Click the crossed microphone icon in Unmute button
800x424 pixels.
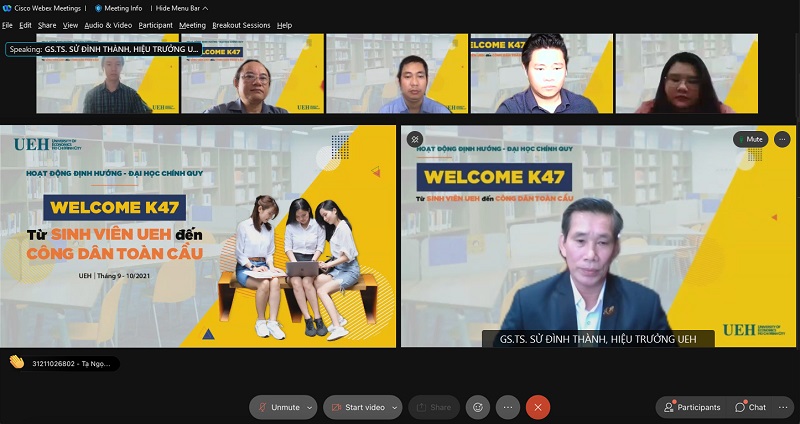pyautogui.click(x=262, y=407)
